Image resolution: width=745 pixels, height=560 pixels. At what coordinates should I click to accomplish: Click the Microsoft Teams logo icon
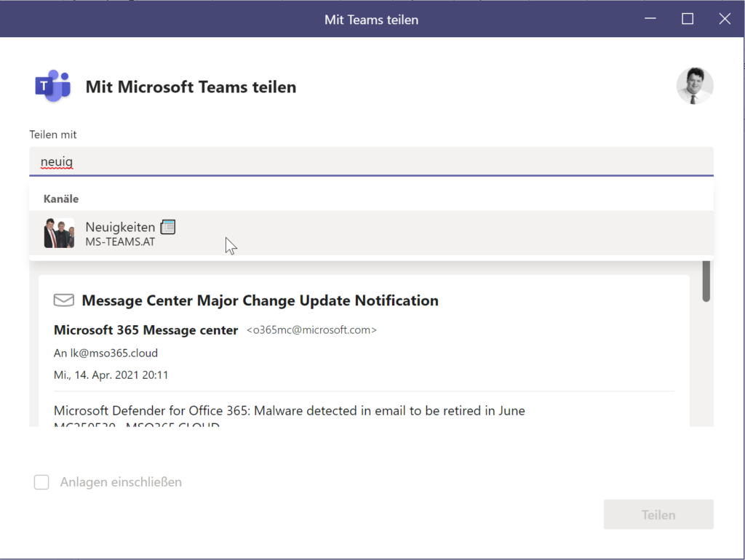pos(52,86)
